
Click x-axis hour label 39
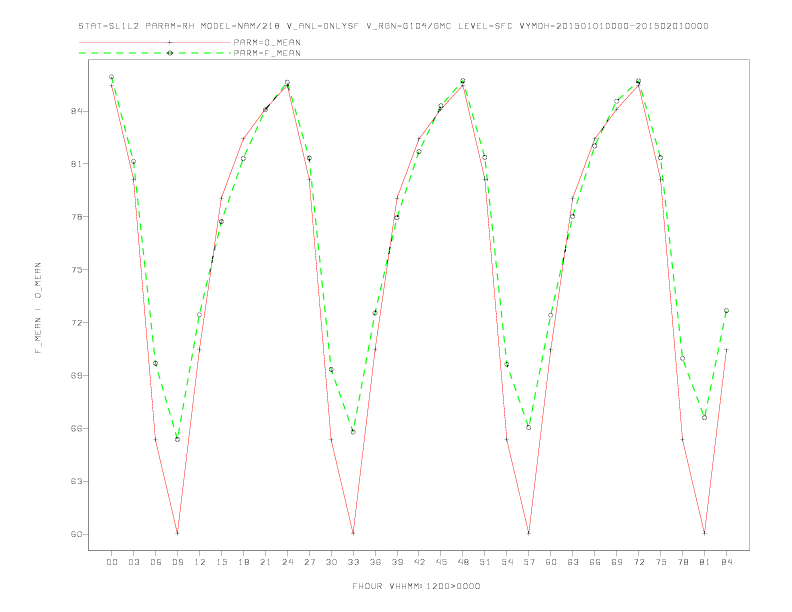[x=397, y=562]
